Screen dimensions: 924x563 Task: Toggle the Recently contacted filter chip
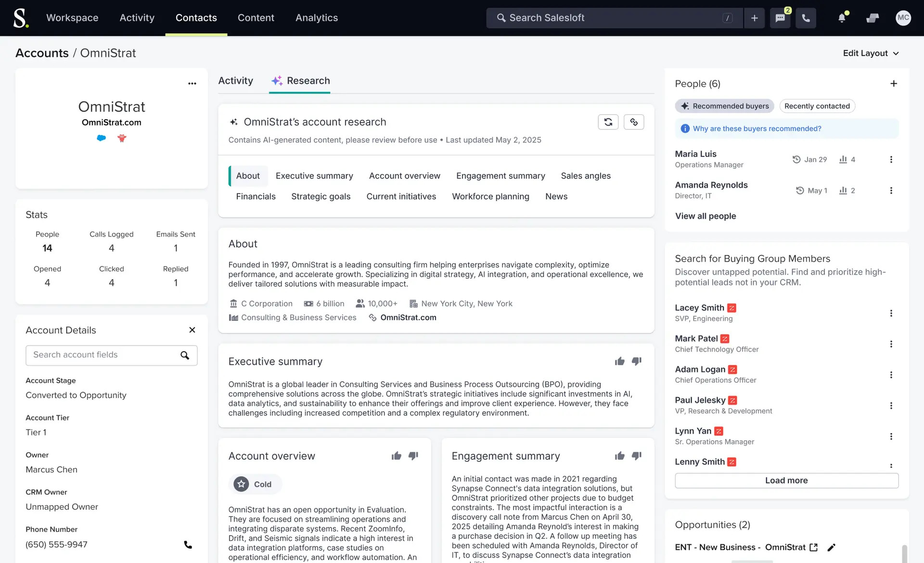point(817,106)
